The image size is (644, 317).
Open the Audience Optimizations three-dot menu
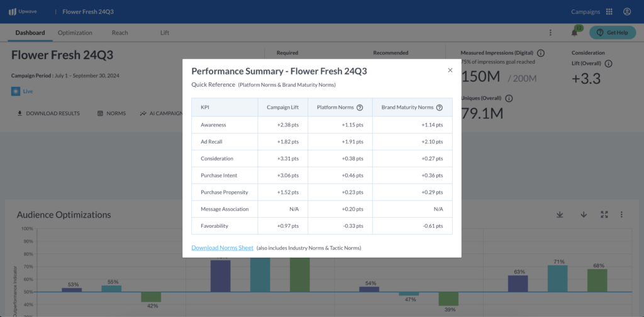tap(622, 214)
